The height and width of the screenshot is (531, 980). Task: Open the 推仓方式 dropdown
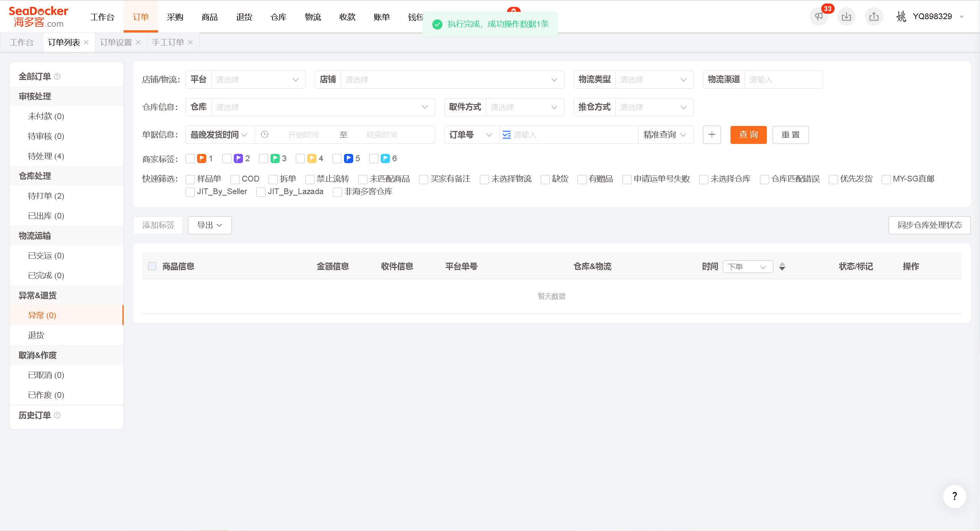pyautogui.click(x=654, y=107)
